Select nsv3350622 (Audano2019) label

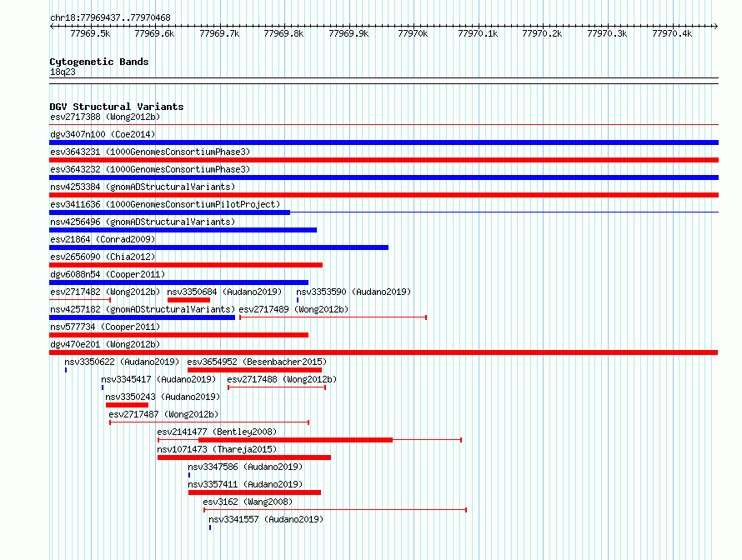(122, 362)
